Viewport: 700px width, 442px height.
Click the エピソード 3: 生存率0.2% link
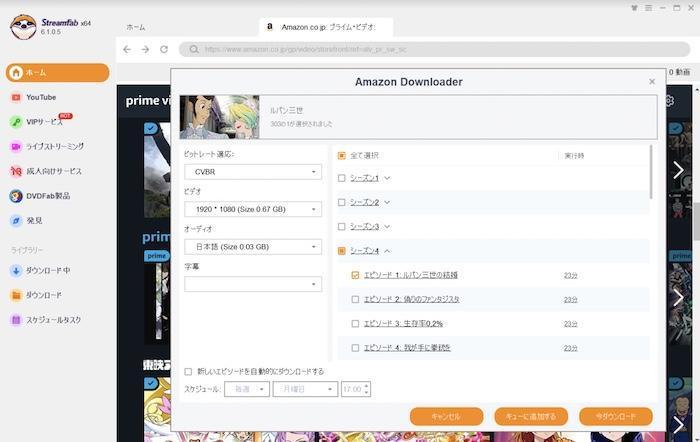coord(403,324)
